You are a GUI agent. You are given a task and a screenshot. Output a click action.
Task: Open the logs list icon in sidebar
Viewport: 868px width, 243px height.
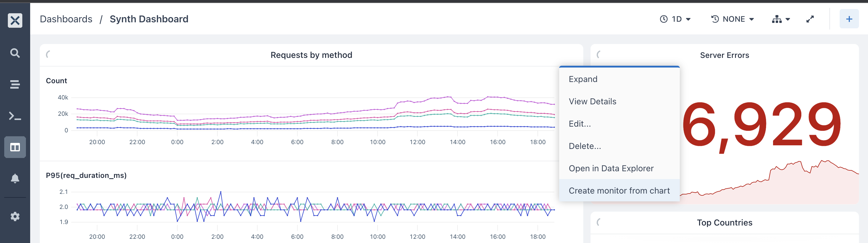[x=15, y=84]
